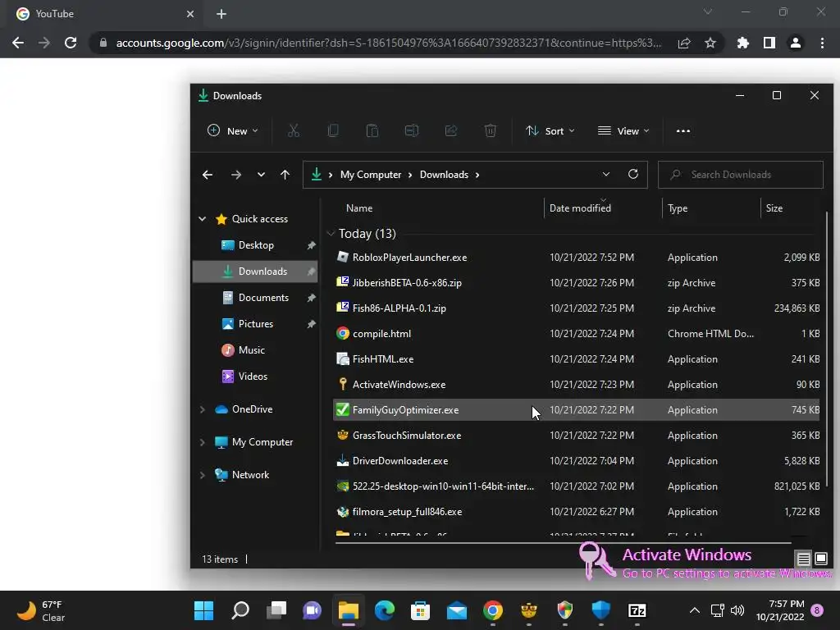Screen dimensions: 840x630
Task: Expand the OneDrive tree node
Action: [202, 409]
